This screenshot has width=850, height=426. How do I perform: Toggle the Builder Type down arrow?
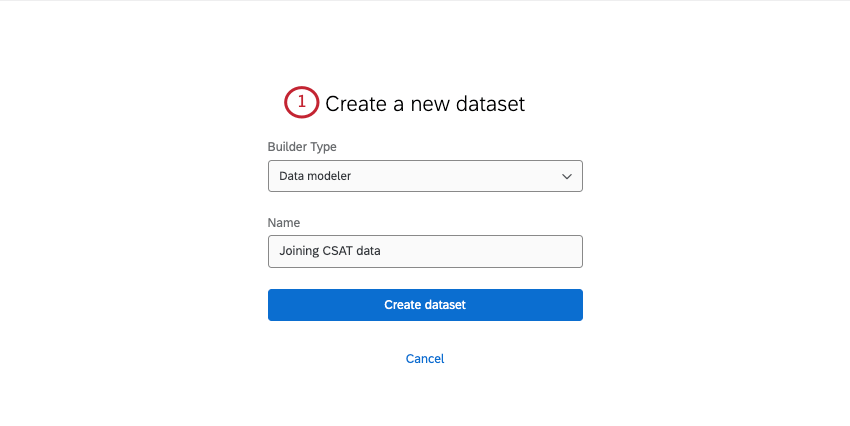pyautogui.click(x=566, y=176)
